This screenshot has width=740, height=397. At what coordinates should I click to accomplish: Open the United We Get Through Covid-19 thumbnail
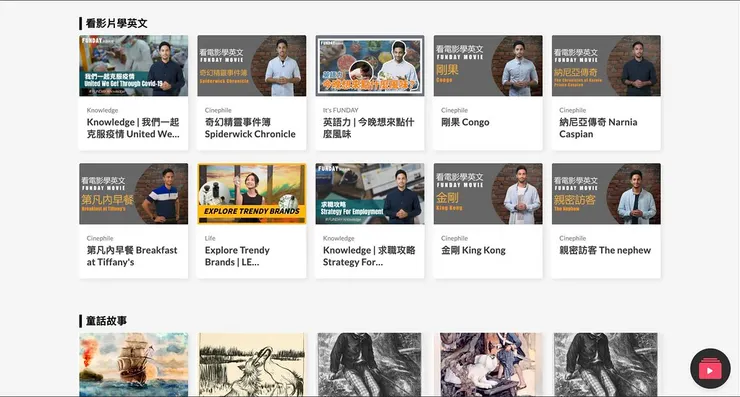coord(134,66)
